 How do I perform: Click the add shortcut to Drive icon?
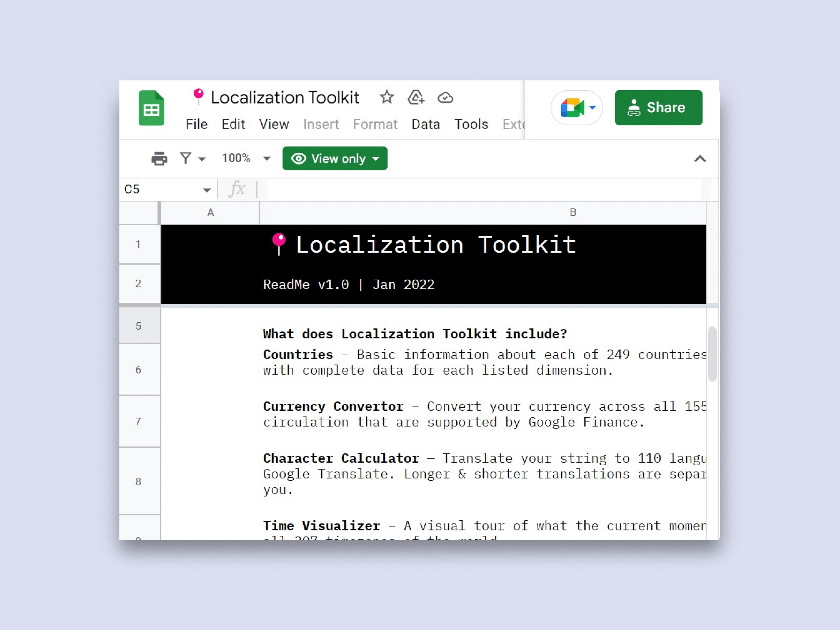coord(416,97)
